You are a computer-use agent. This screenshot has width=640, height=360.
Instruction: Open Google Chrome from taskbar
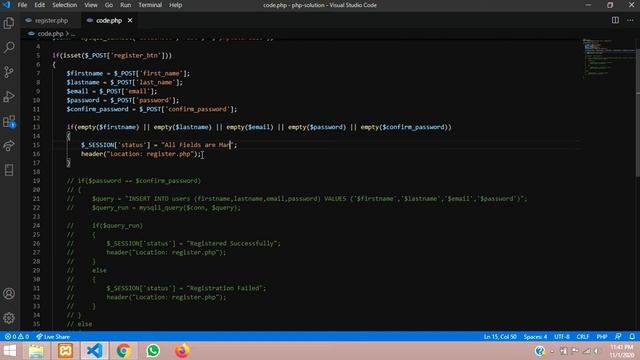click(x=123, y=351)
